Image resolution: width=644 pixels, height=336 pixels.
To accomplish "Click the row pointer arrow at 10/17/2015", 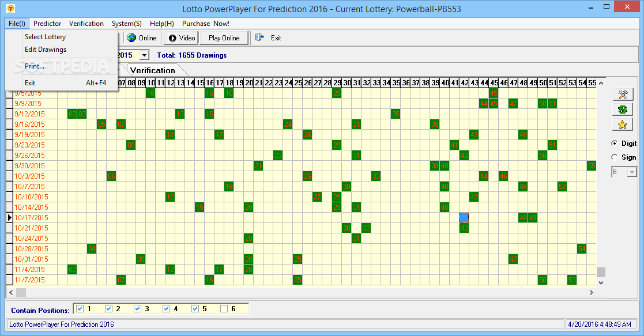I will tap(9, 218).
